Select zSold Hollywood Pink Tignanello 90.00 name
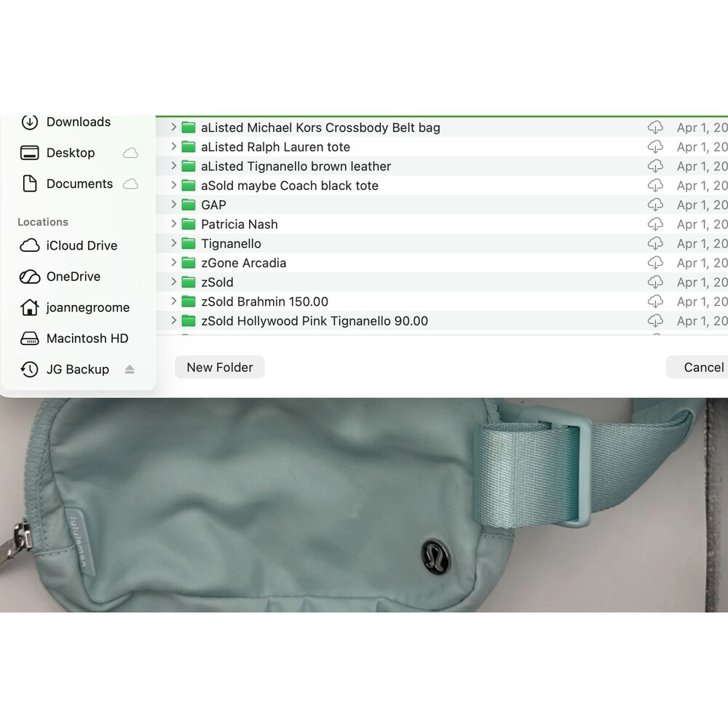Viewport: 728px width, 728px height. click(x=314, y=321)
